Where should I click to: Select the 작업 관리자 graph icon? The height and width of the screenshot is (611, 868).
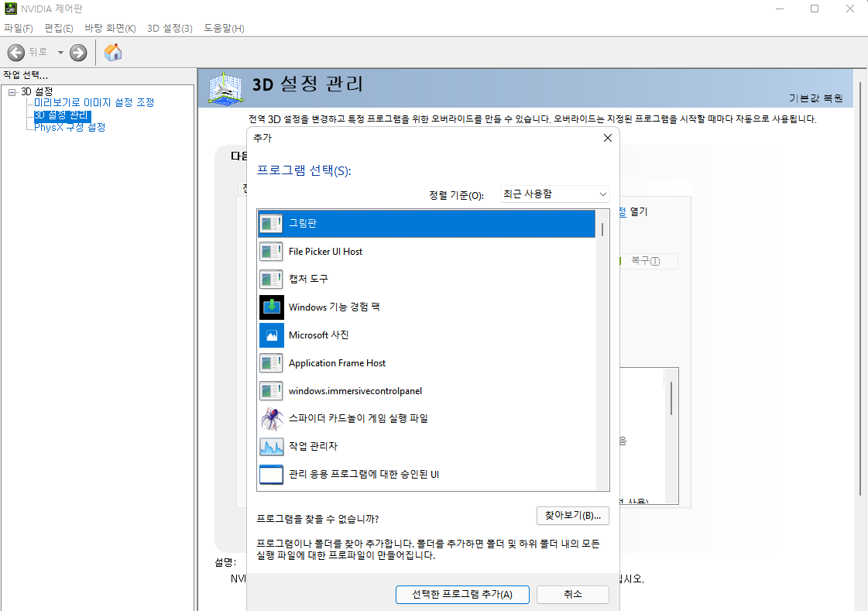point(271,446)
